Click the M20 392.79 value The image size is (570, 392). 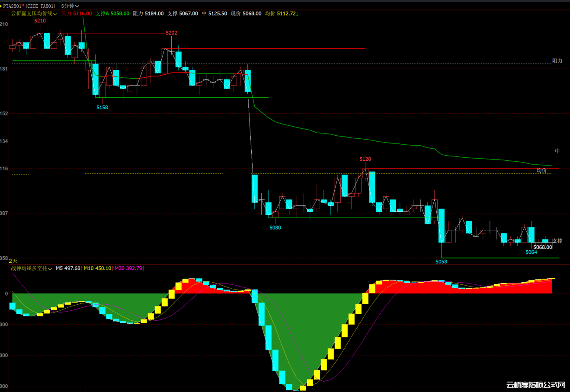[x=129, y=268]
